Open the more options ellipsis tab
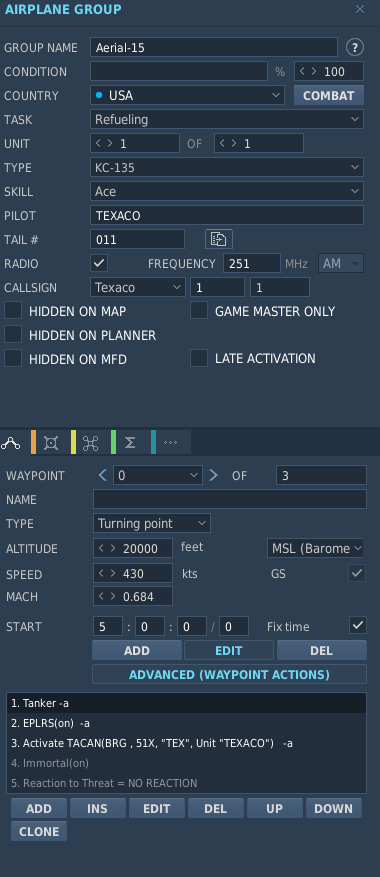The image size is (380, 877). click(171, 443)
